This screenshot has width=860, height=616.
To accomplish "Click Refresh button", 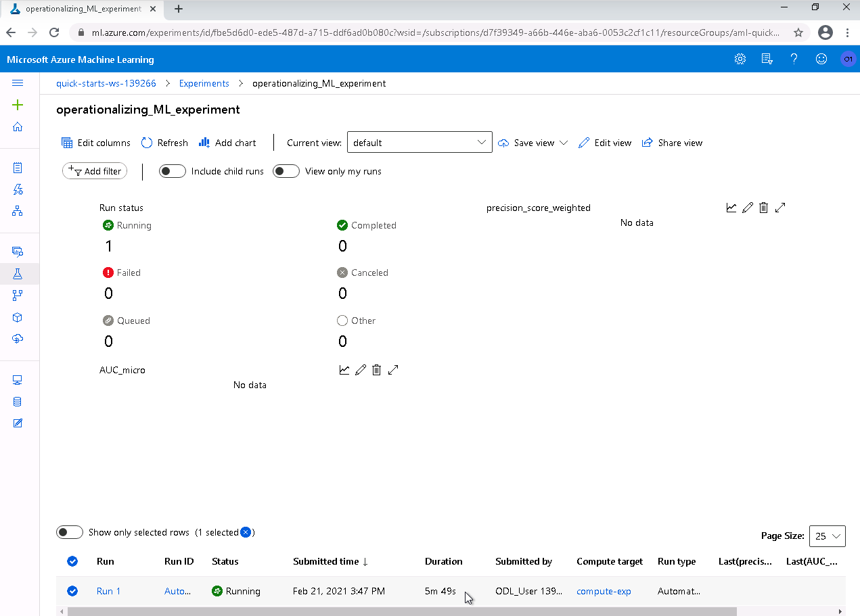I will point(164,143).
